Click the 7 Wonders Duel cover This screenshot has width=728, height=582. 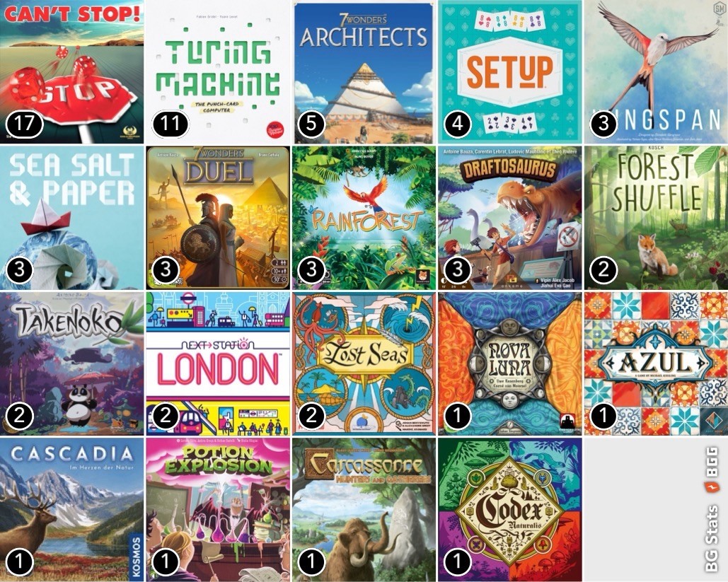click(218, 218)
